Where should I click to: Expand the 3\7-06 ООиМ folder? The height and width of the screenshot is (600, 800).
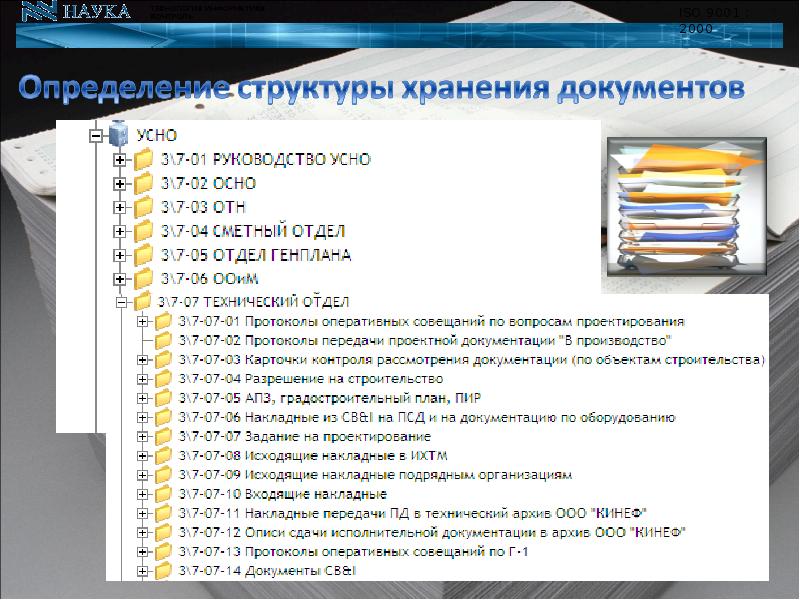pos(119,279)
